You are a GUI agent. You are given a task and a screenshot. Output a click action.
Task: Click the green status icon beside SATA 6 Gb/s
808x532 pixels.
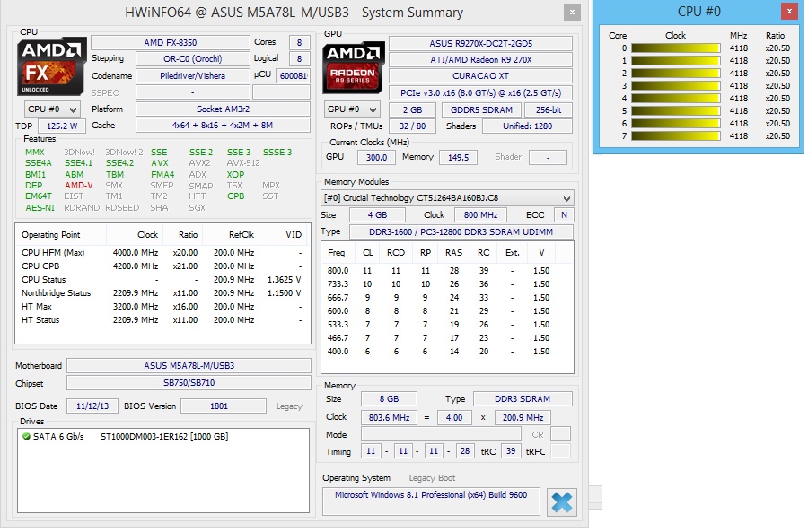click(26, 436)
